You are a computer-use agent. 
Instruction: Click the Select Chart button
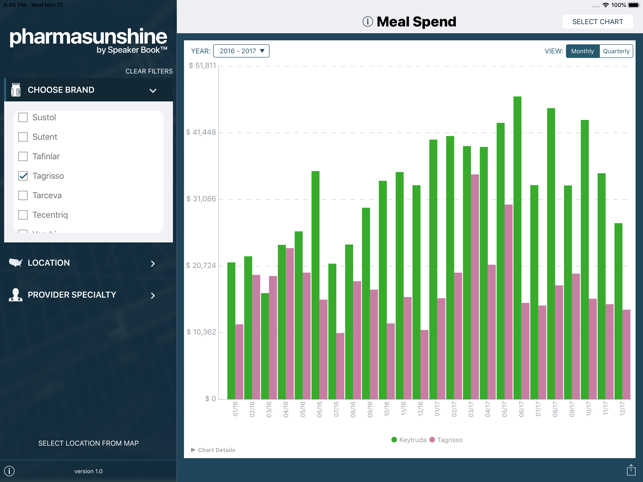point(597,22)
